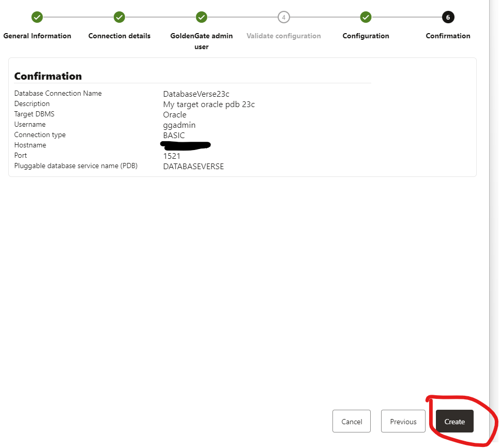Return to the Configuration step label

[366, 36]
